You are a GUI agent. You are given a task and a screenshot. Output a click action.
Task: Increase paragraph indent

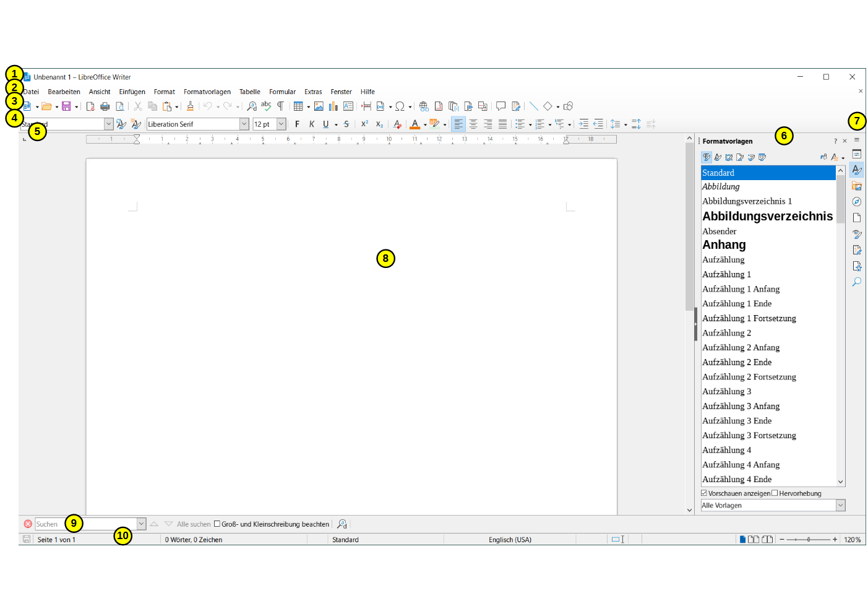[x=583, y=124]
